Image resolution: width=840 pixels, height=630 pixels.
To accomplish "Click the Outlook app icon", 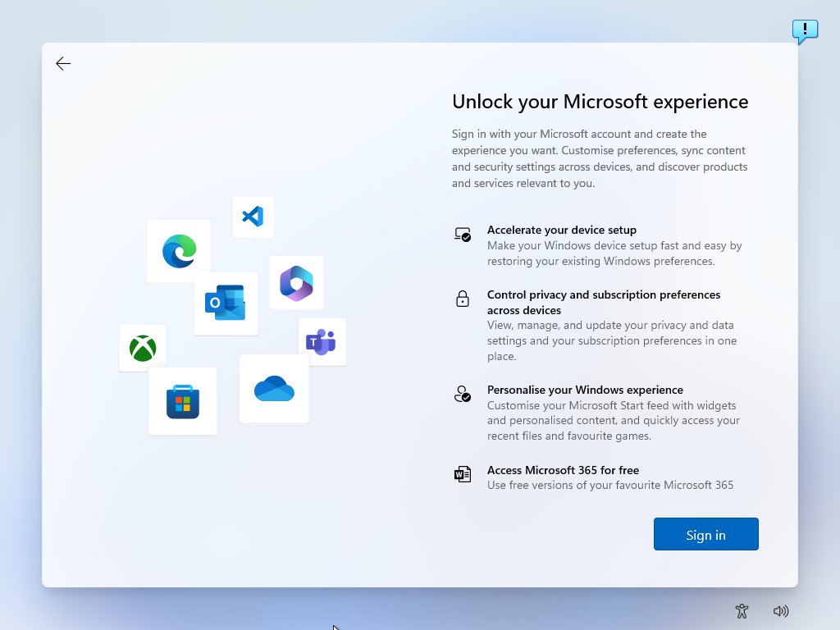I will click(226, 304).
